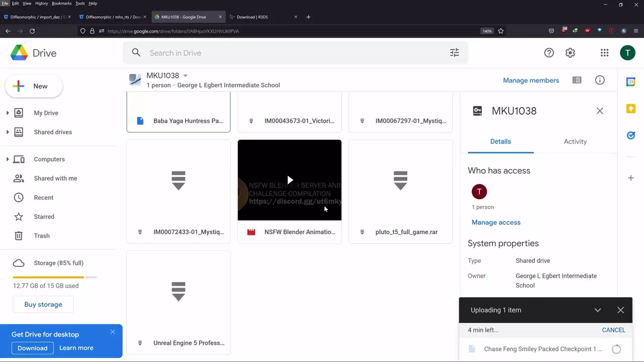Open Google Calendar side panel icon
This screenshot has width=644, height=362.
pos(630,82)
